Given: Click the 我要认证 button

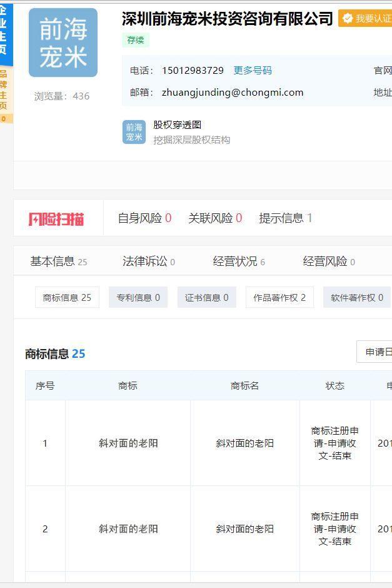Looking at the screenshot, I should tap(365, 18).
